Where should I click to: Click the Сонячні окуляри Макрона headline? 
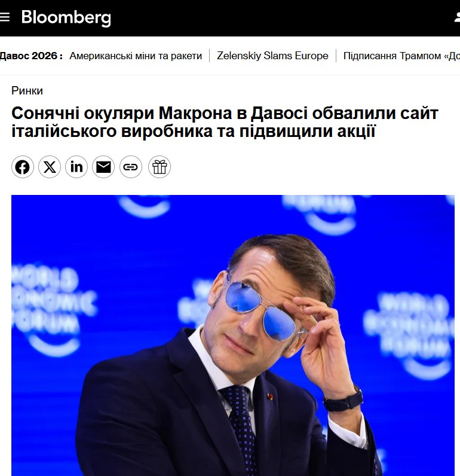click(x=225, y=122)
